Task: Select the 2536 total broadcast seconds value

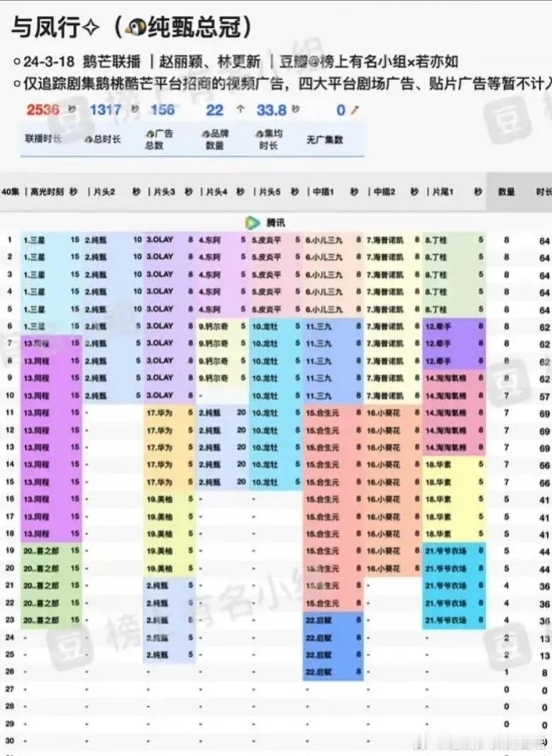Action: coord(42,110)
